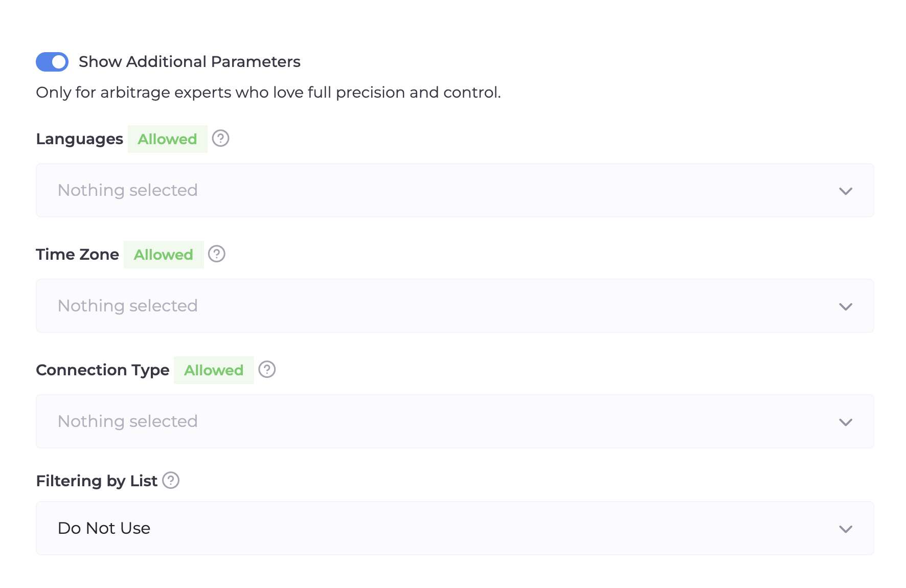This screenshot has height=588, width=906.
Task: Click the Languages label text
Action: [79, 139]
